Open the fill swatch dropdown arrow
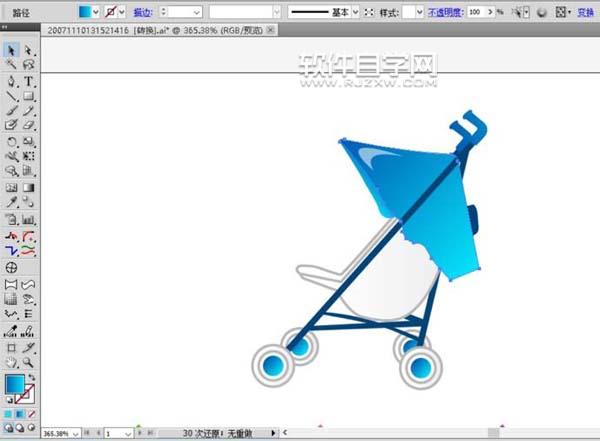Screen dimensions: 600x441 click(96, 12)
